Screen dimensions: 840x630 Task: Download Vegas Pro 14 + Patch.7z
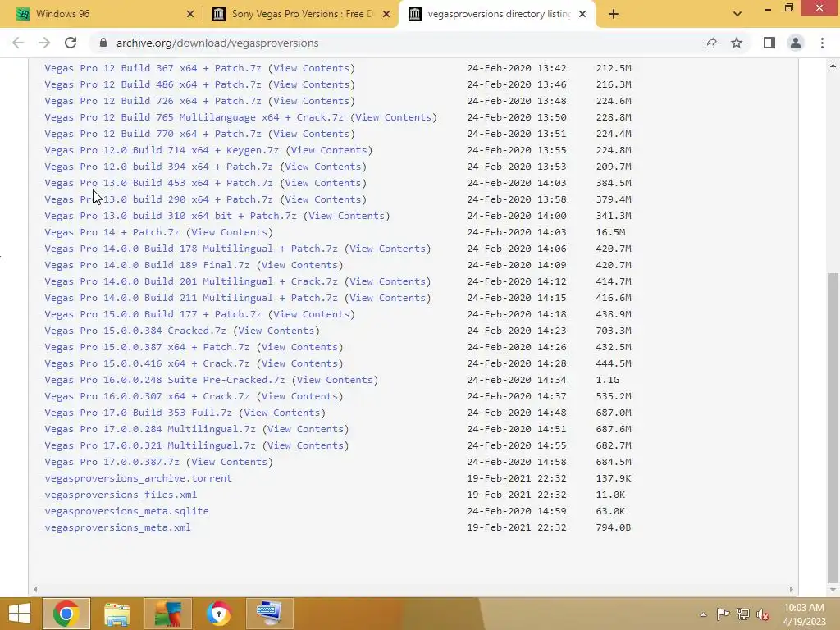112,232
